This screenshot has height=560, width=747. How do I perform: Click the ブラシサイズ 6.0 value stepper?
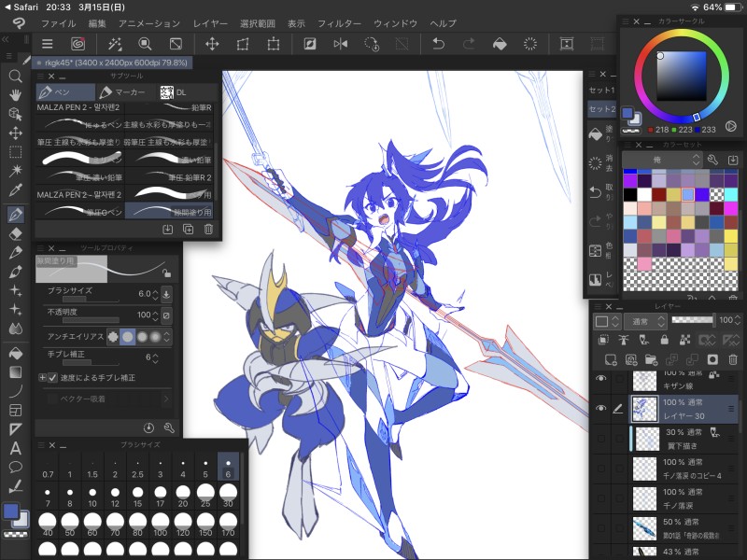155,294
